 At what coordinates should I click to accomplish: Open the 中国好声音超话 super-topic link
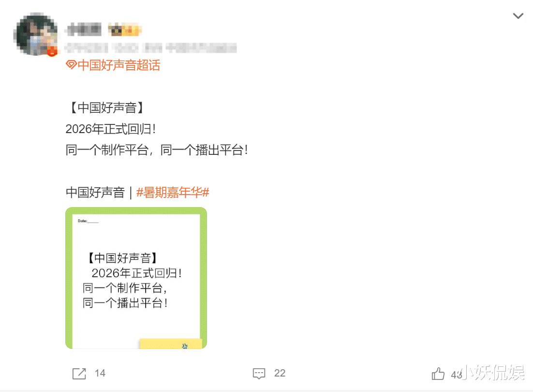[118, 65]
